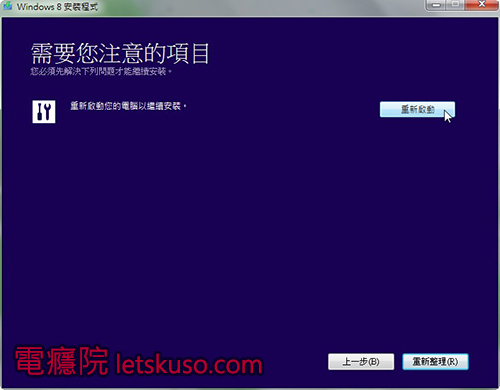Click the 重新啟動 restart button
Viewport: 500px width, 390px height.
coord(417,109)
